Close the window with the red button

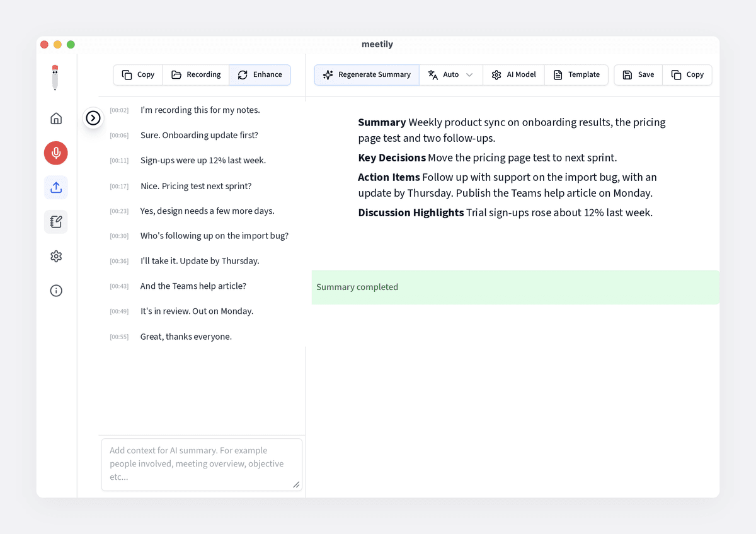click(44, 44)
